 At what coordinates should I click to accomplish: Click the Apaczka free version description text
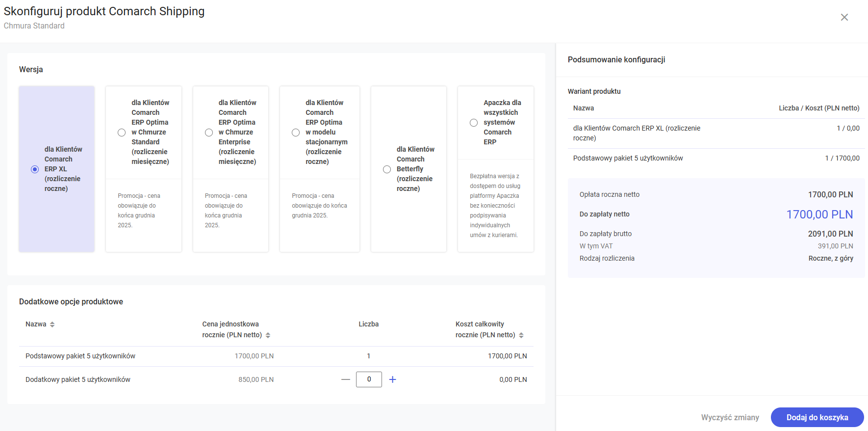point(495,206)
